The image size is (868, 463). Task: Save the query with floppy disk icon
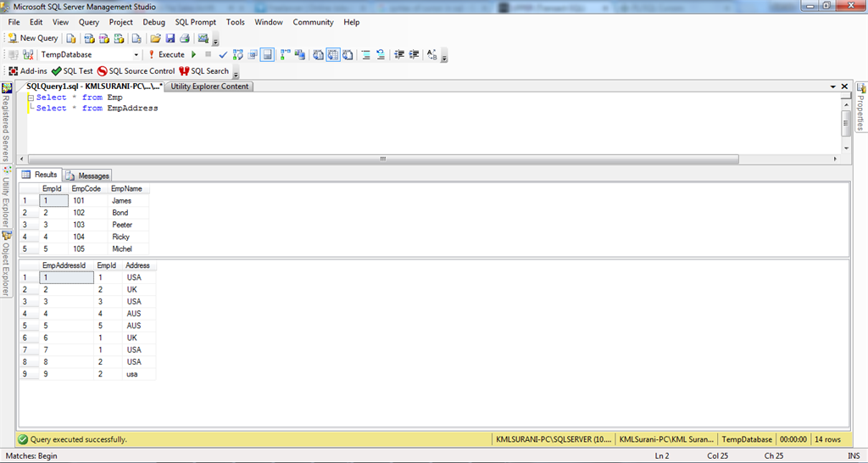170,38
